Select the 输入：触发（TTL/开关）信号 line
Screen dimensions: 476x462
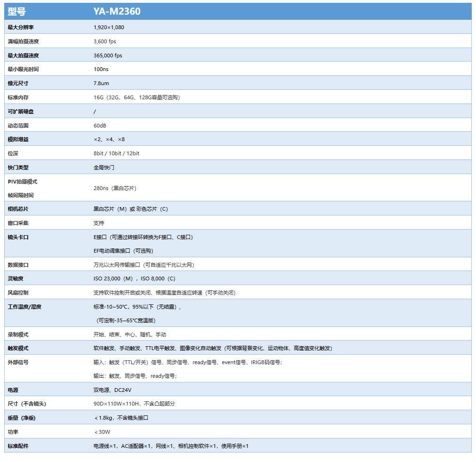click(x=188, y=362)
